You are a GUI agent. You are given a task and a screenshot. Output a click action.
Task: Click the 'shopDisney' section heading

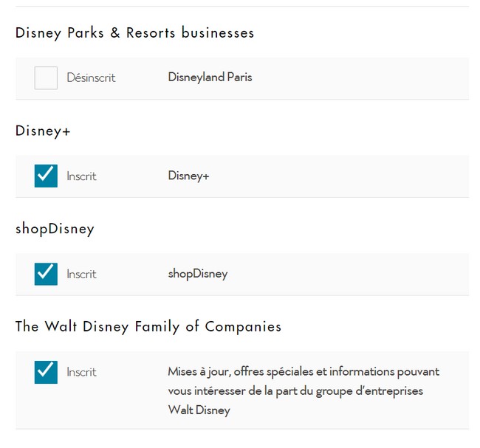pos(55,229)
